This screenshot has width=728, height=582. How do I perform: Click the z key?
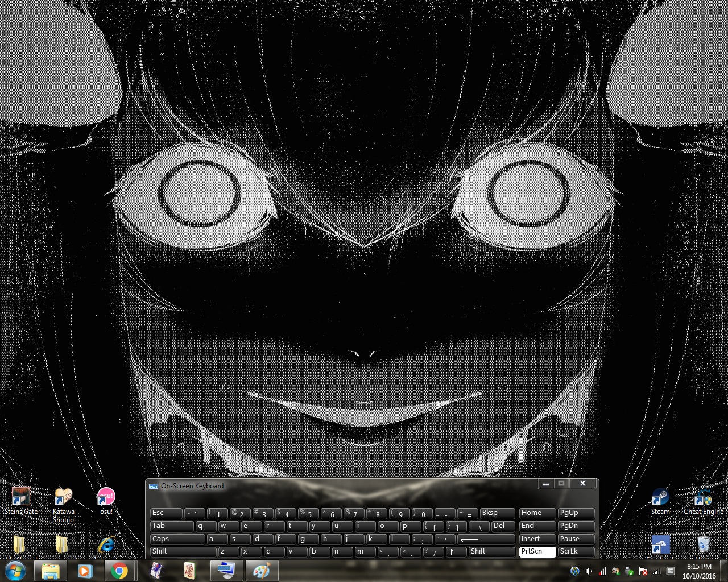[229, 552]
